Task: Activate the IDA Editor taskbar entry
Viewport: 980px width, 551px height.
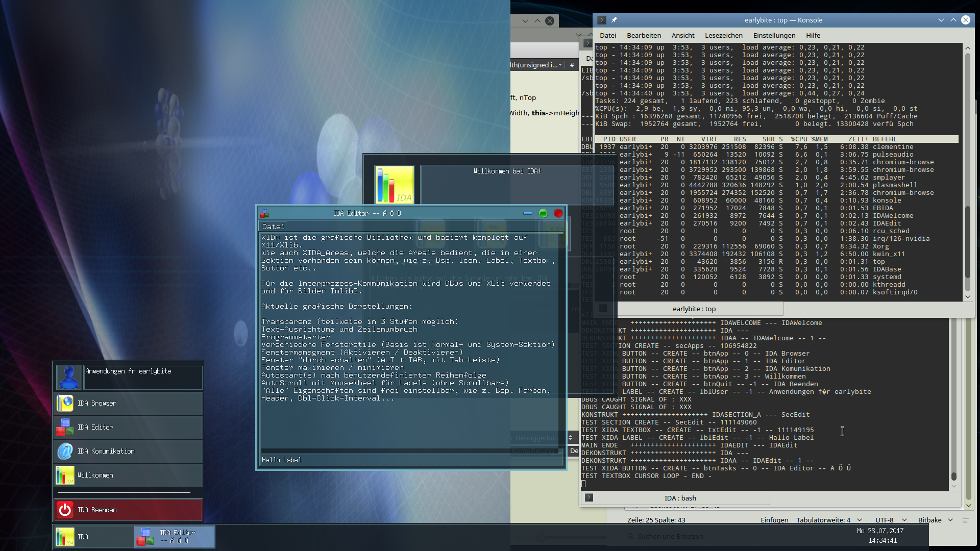Action: [175, 537]
